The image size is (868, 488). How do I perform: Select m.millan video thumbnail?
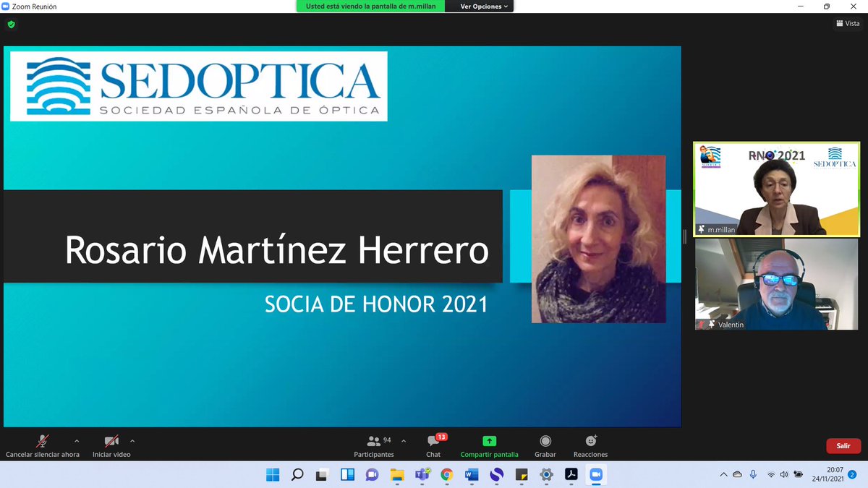tap(777, 189)
